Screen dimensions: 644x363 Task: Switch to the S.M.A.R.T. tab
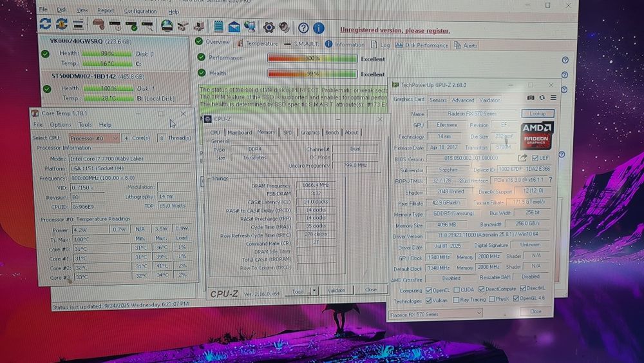click(x=301, y=44)
